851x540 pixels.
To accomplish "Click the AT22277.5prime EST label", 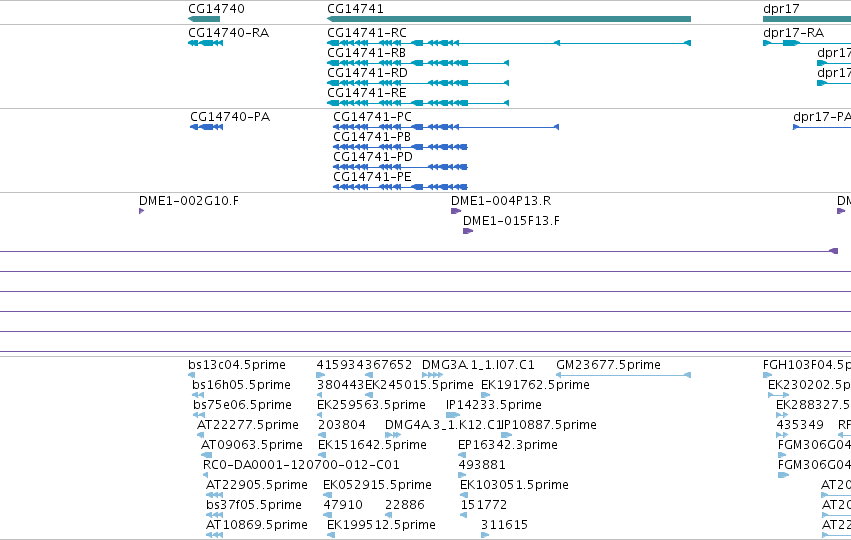I will click(x=247, y=425).
